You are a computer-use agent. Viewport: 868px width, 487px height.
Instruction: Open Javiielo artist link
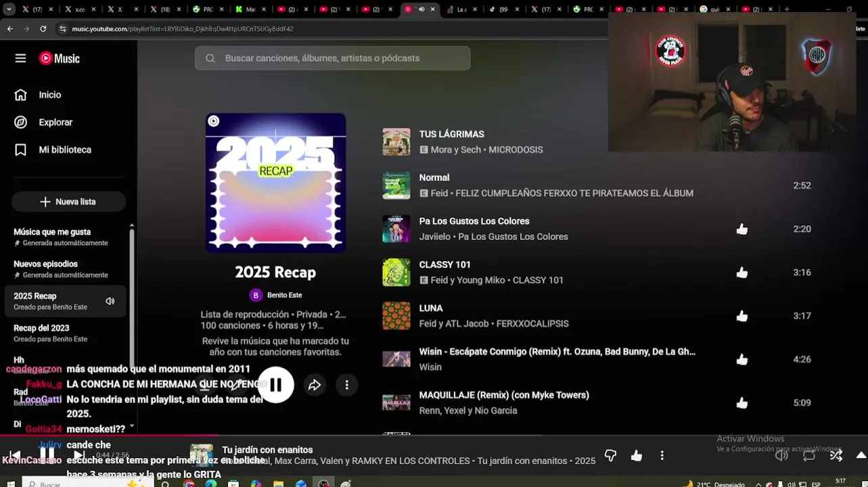(x=436, y=237)
